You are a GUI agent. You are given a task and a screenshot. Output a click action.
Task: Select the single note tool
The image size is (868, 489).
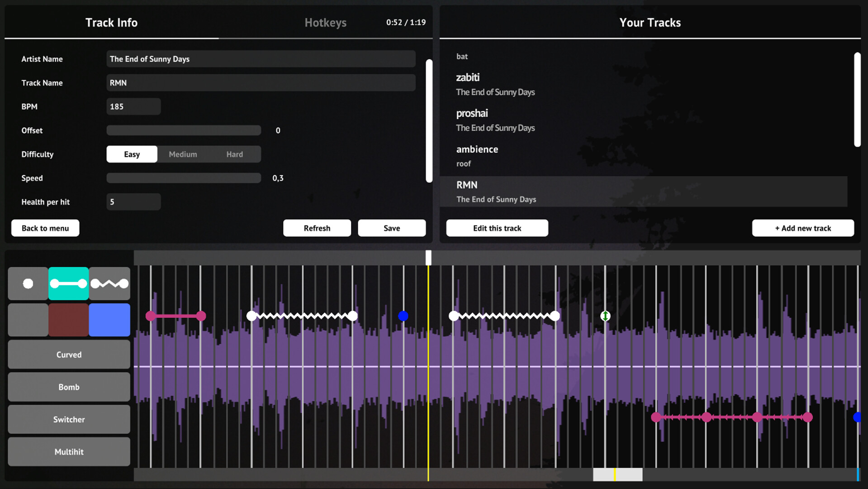[x=28, y=283]
